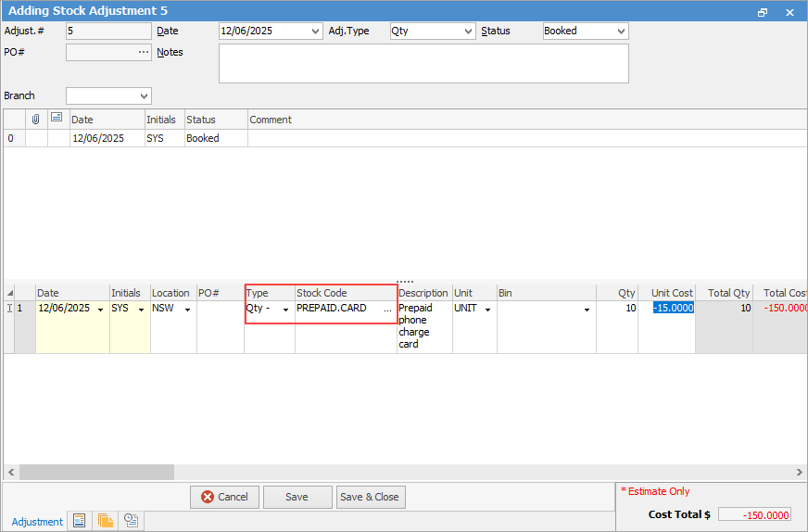
Task: Expand the Status dropdown showing Booked
Action: coord(621,32)
